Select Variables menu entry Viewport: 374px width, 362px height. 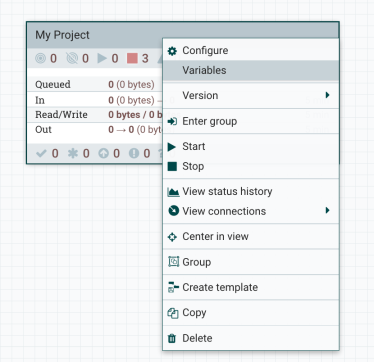click(251, 70)
